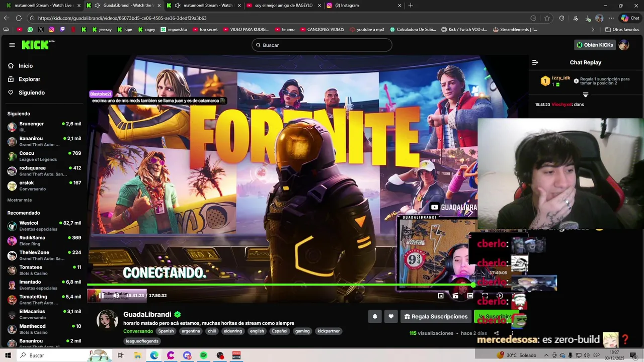Click the Kick search box Buscar
Image resolution: width=644 pixels, height=362 pixels.
322,45
